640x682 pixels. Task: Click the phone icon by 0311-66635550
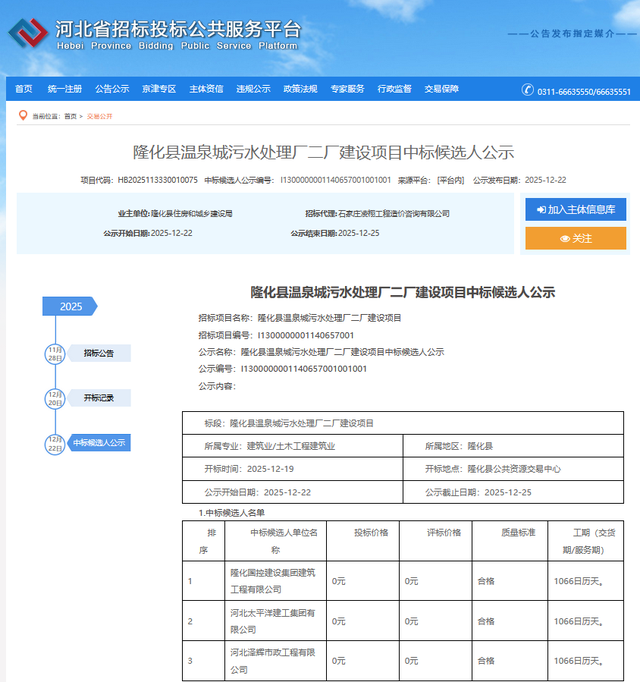click(x=527, y=90)
